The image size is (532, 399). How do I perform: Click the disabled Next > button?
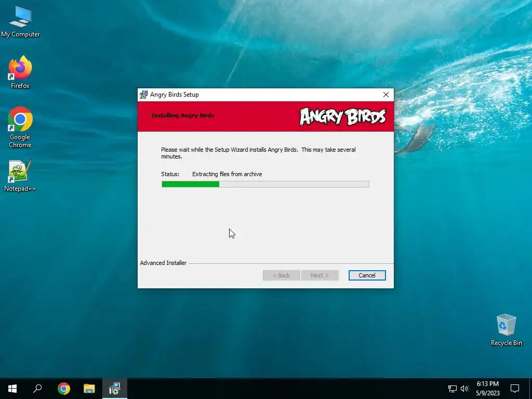[320, 275]
